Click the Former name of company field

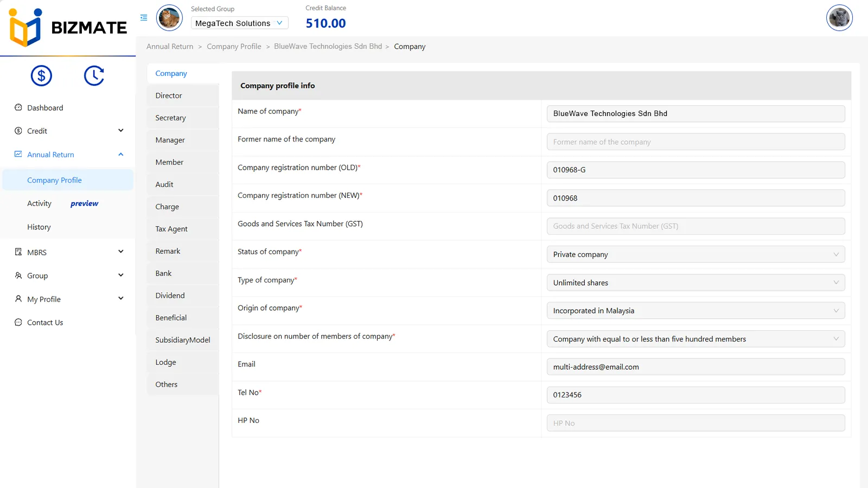tap(695, 142)
